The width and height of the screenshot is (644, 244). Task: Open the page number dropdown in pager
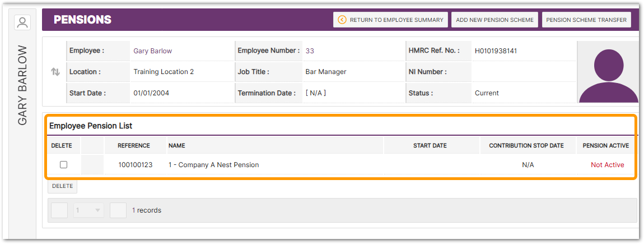[x=88, y=210]
